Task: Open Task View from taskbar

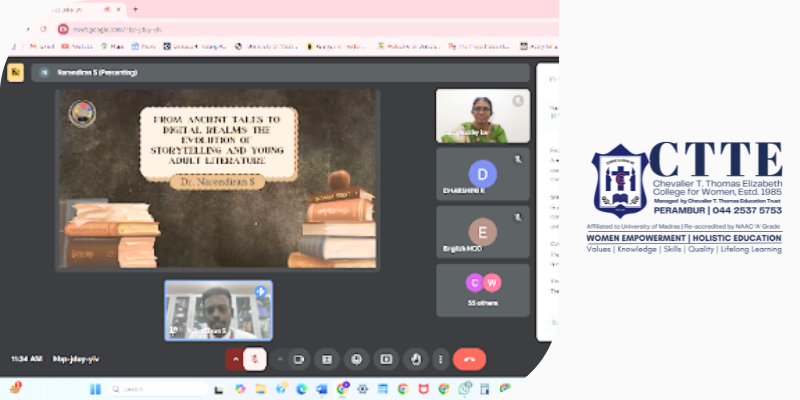Action: click(219, 390)
